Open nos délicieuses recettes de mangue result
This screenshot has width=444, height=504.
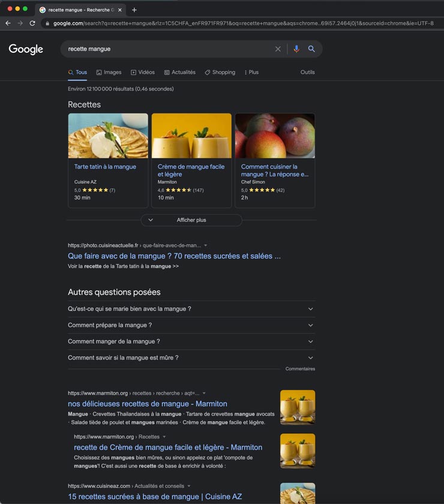point(147,404)
